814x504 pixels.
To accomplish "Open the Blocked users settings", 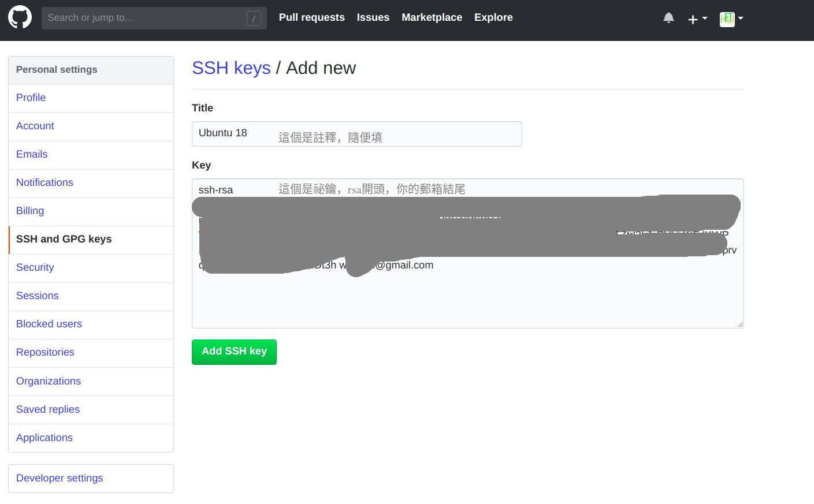I will [49, 324].
